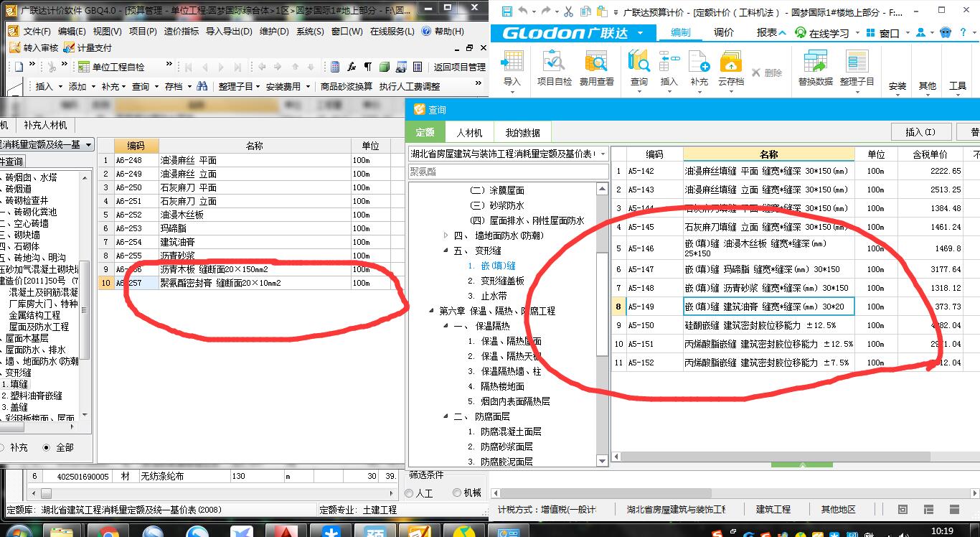
Task: Click the 转入审核 toolbar item
Action: pyautogui.click(x=34, y=48)
